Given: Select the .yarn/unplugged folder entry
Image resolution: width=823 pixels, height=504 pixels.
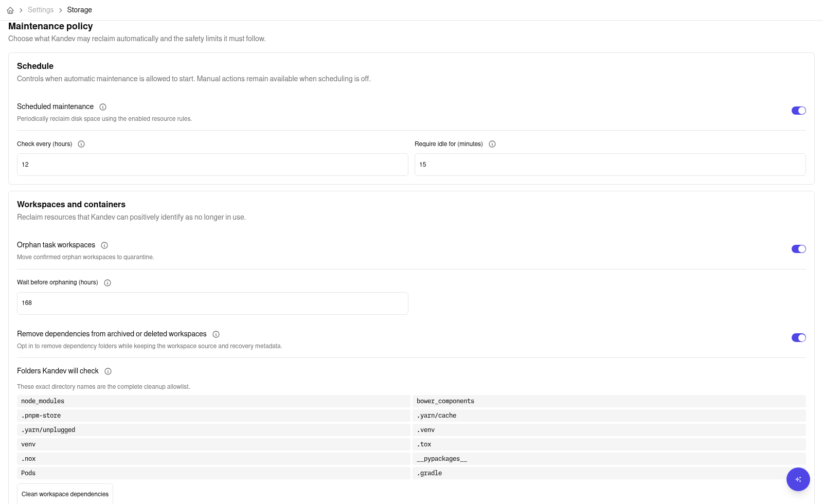Looking at the screenshot, I should (x=213, y=430).
